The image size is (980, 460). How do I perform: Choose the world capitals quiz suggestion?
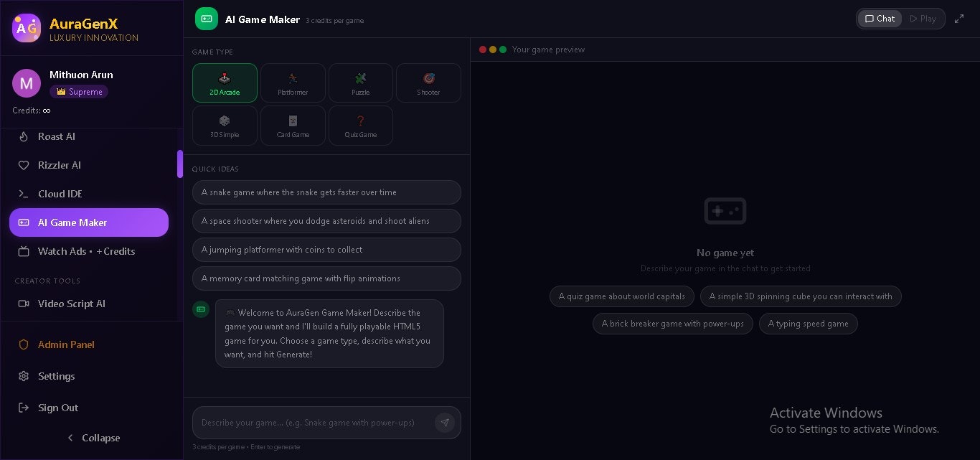coord(622,296)
